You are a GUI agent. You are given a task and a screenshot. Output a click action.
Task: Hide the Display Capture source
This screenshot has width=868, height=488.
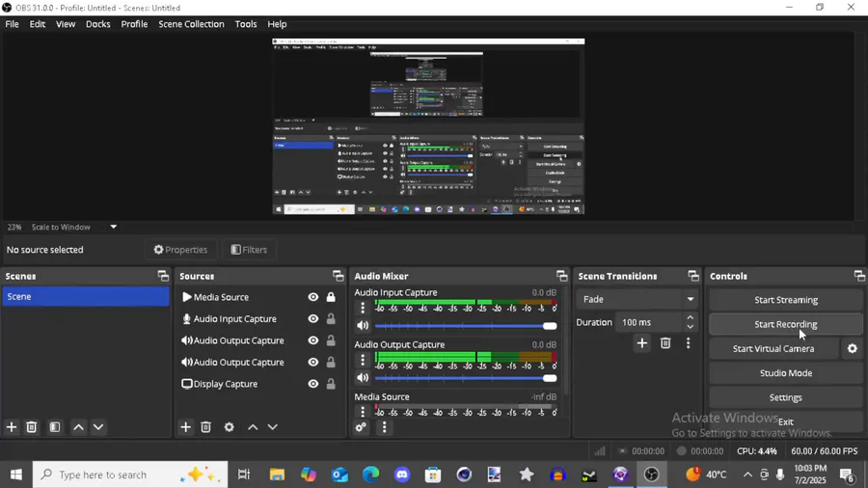313,384
